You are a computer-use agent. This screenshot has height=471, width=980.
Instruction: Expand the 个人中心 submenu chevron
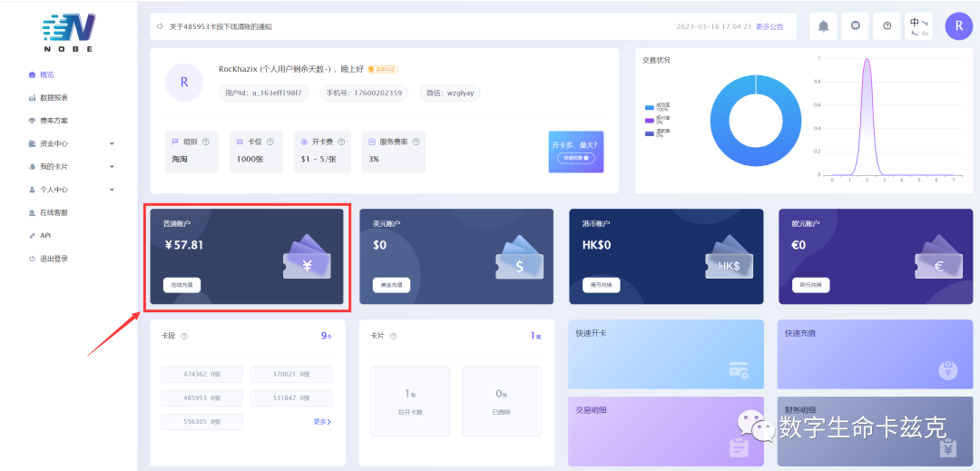click(112, 190)
